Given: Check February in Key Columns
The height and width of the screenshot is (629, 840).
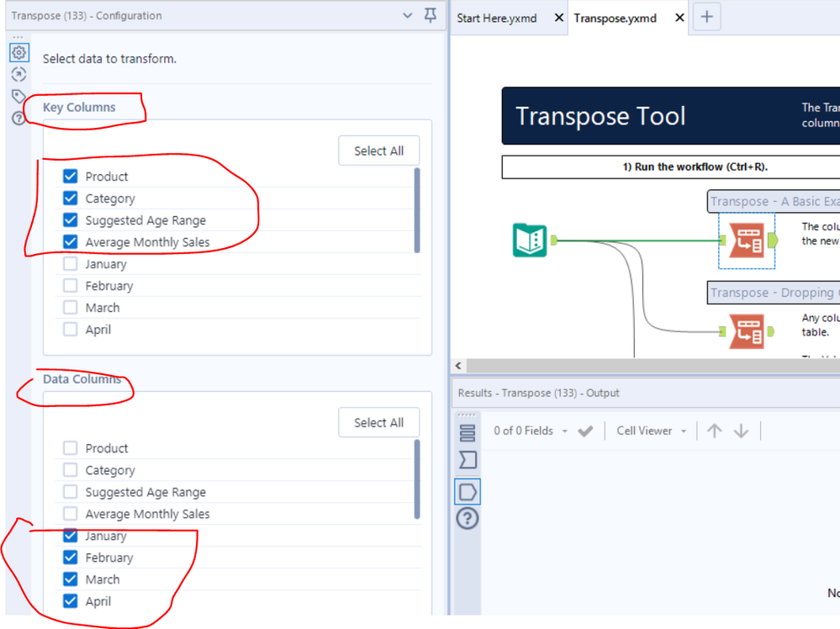Looking at the screenshot, I should coord(70,286).
